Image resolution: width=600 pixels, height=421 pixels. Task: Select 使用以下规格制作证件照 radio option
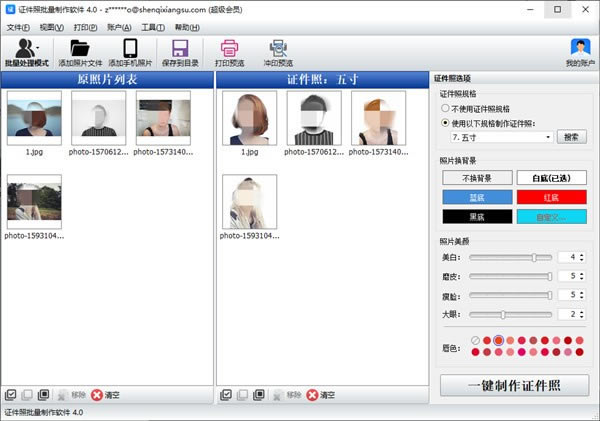(x=445, y=123)
